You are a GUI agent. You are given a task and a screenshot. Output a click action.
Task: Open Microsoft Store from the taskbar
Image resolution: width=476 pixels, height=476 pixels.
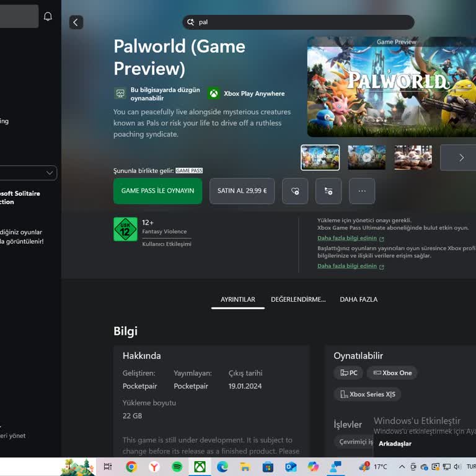(268, 467)
